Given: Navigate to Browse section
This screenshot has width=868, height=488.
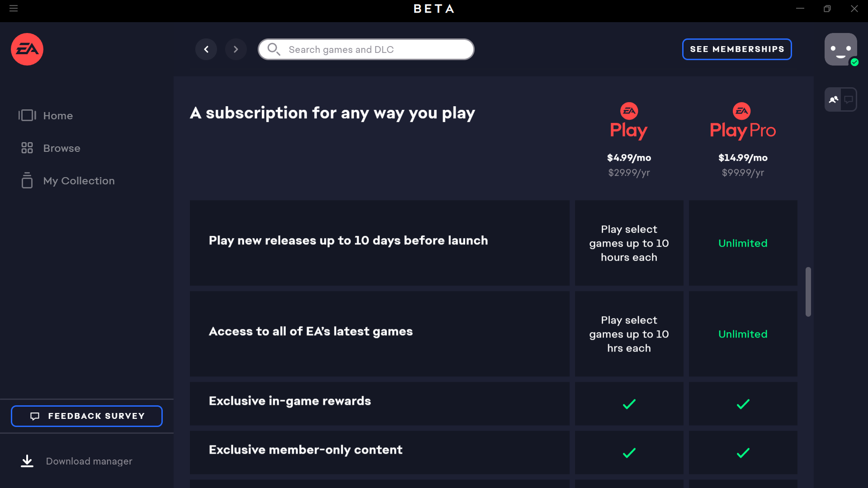Looking at the screenshot, I should coord(61,148).
